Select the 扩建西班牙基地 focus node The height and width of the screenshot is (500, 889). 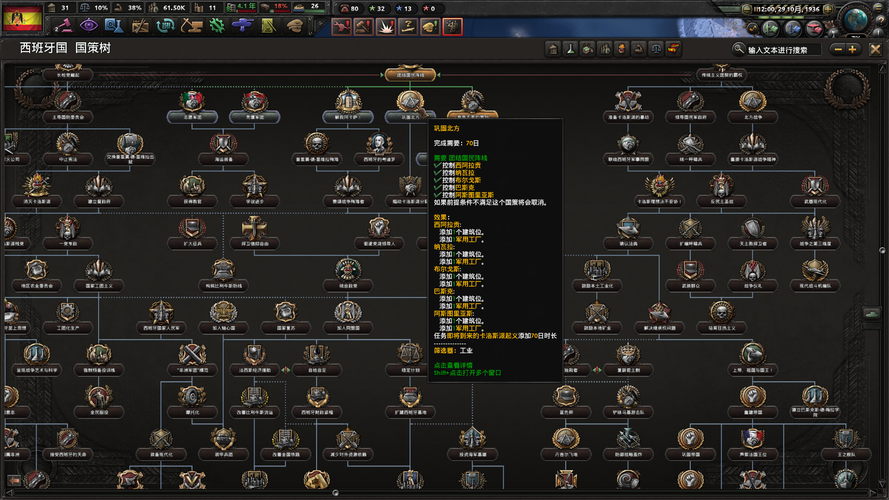coord(410,402)
